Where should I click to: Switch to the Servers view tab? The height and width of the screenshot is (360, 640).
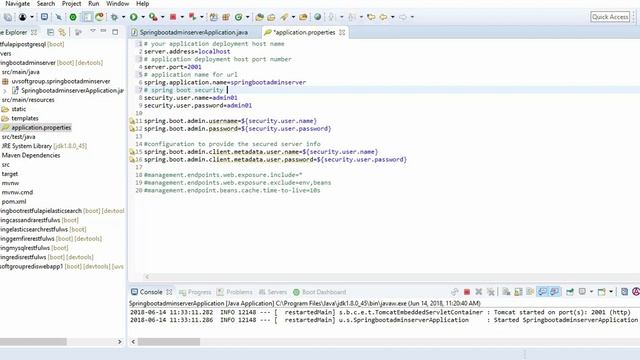[273, 292]
